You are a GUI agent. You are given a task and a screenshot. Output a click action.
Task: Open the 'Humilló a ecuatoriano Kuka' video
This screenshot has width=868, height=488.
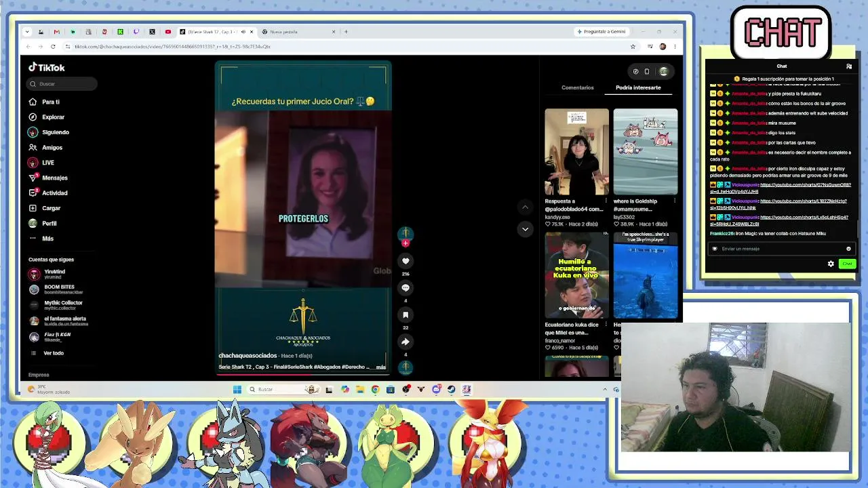[576, 275]
